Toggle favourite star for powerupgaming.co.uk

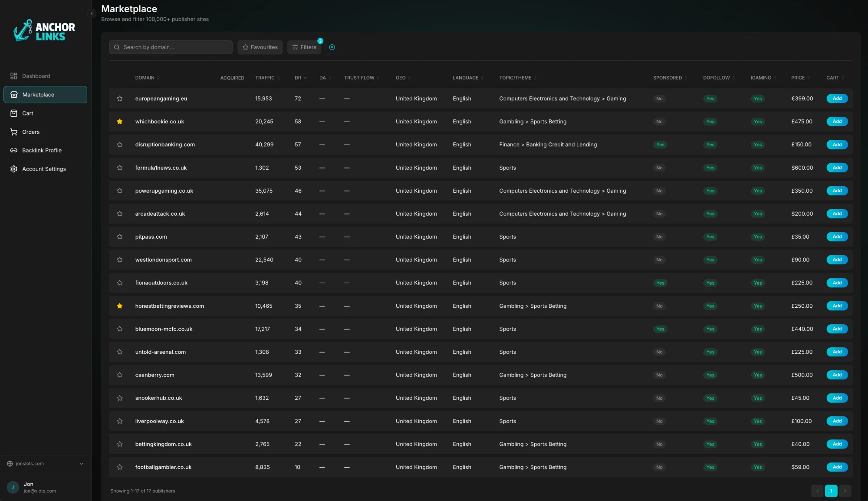point(120,191)
